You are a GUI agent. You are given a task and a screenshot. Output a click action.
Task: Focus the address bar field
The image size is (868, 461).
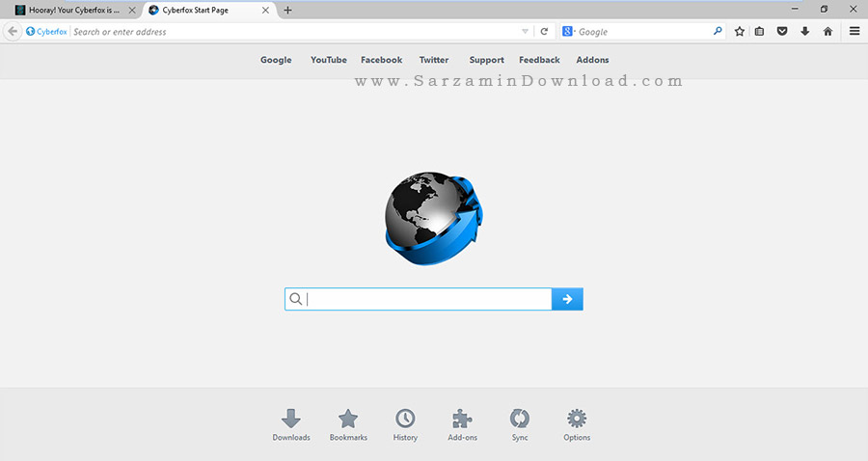coord(296,32)
